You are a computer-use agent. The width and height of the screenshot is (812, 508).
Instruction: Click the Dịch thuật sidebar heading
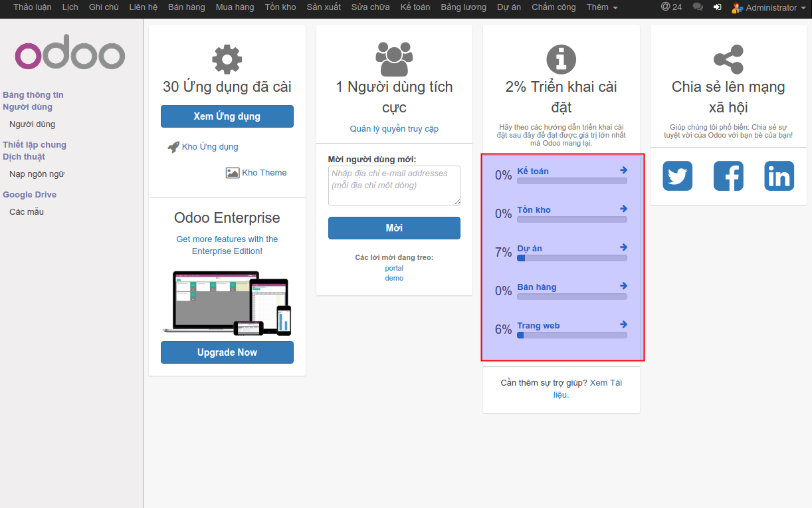pyautogui.click(x=24, y=157)
